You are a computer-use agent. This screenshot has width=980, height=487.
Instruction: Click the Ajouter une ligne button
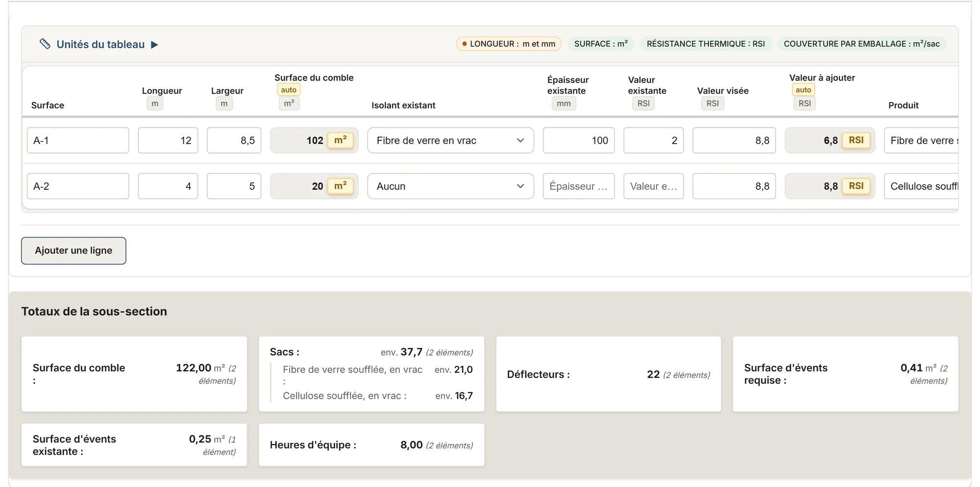(73, 251)
